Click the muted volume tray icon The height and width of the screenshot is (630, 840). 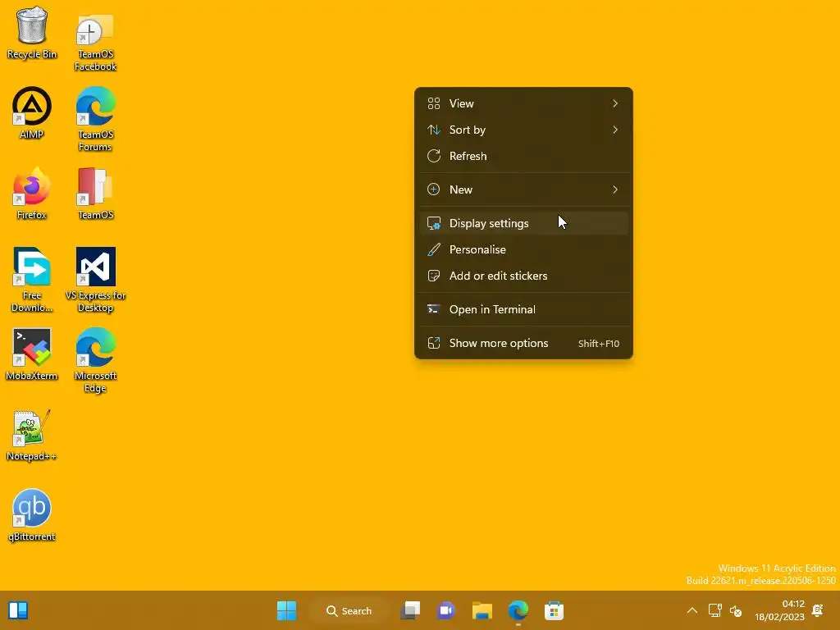tap(736, 610)
